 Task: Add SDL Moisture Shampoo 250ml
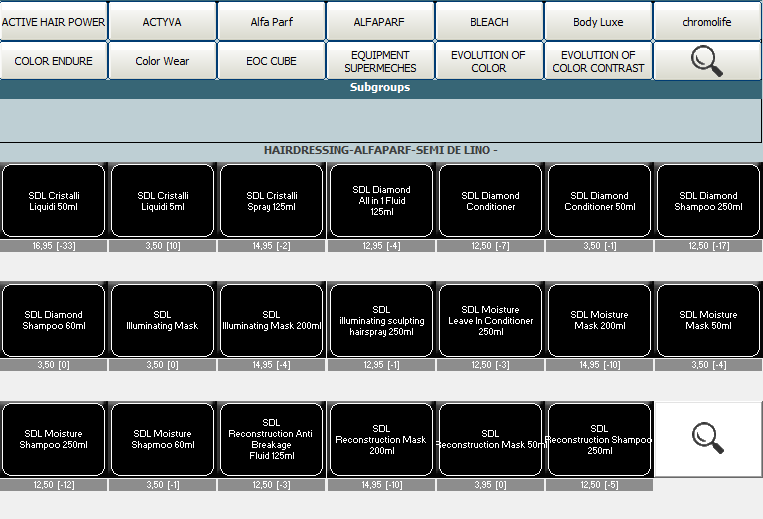(54, 439)
